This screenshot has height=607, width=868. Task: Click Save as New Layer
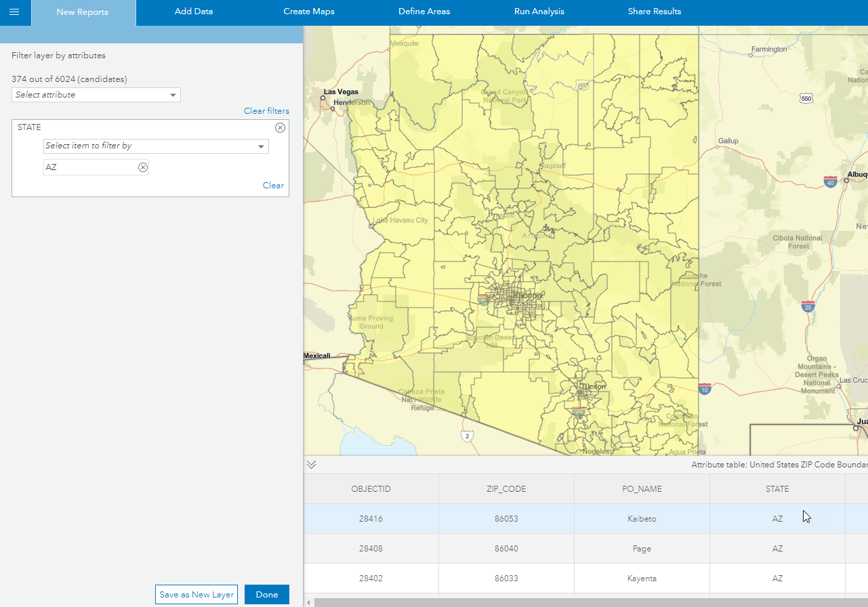196,594
